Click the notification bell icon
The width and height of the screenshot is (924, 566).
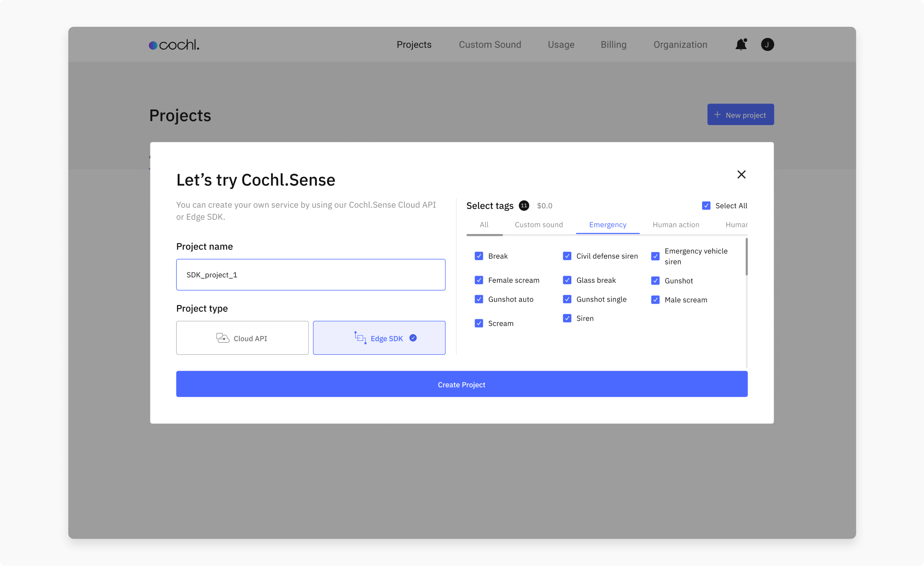click(x=741, y=44)
